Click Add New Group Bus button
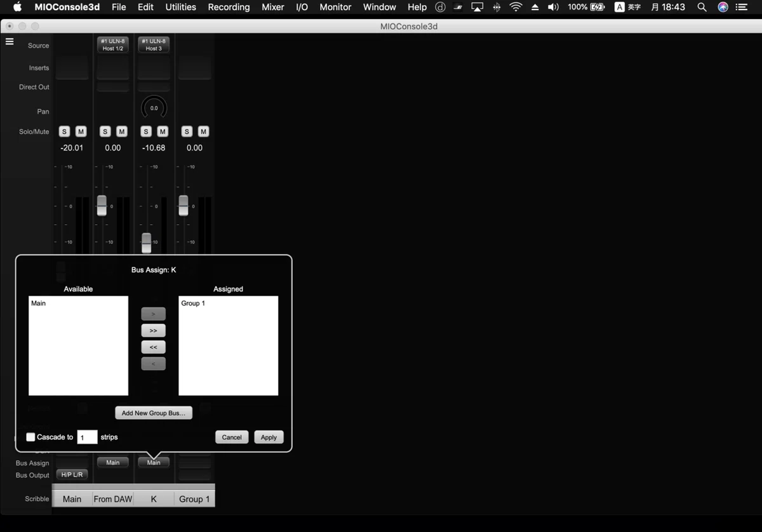 tap(154, 413)
